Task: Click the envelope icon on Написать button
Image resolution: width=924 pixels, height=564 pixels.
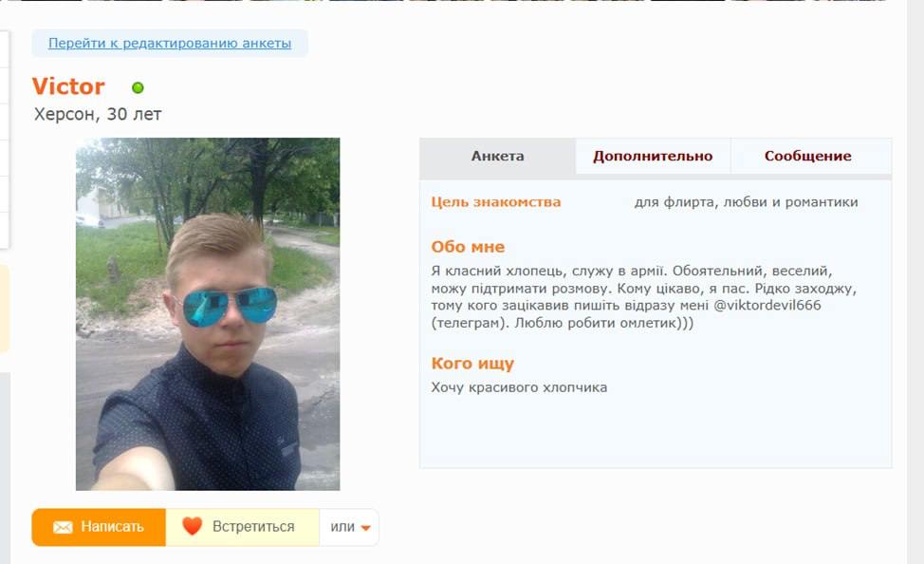Action: [x=63, y=527]
